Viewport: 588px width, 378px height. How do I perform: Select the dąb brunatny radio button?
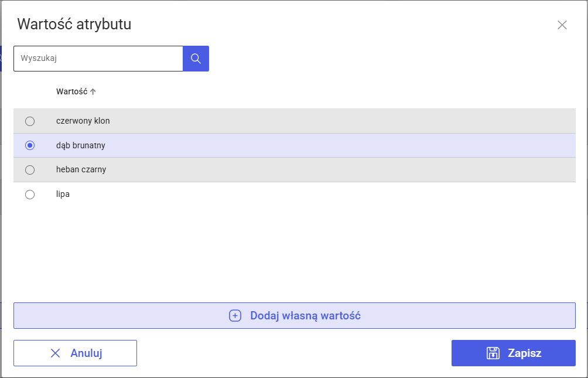point(30,145)
